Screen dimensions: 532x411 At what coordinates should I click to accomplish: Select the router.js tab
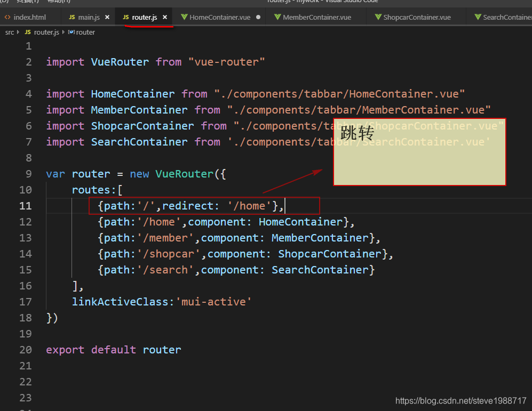point(145,17)
